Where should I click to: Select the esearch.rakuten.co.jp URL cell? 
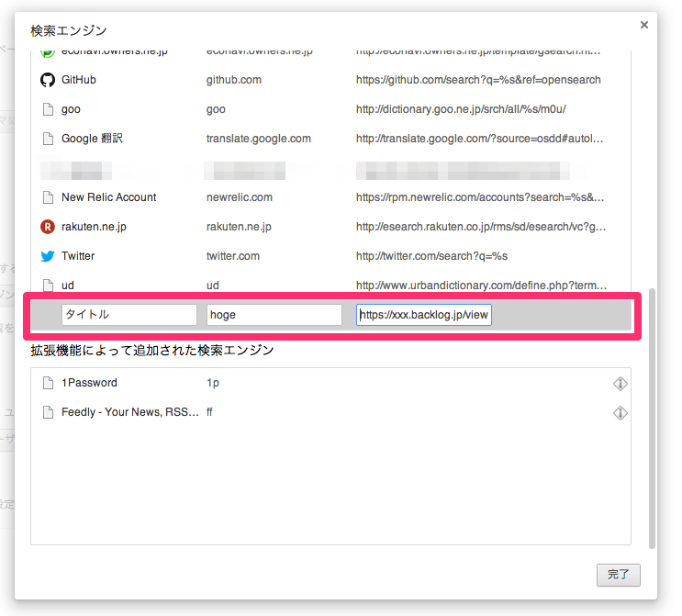click(x=481, y=227)
